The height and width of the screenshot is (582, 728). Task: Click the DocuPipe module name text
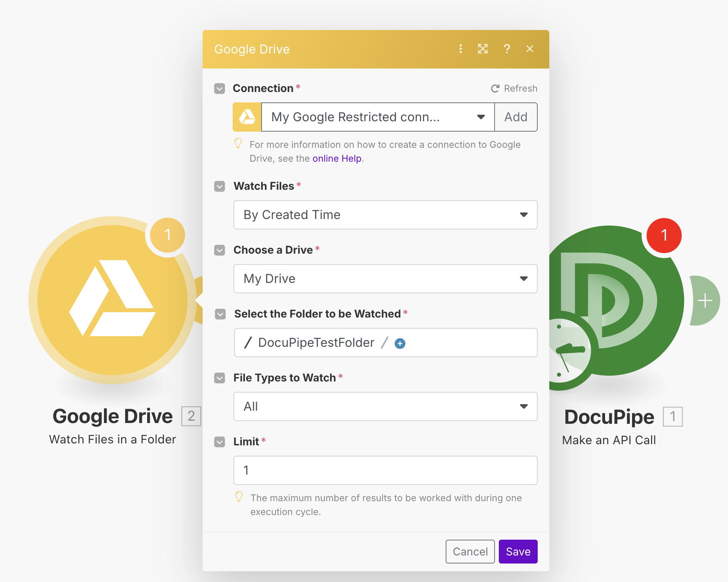point(609,417)
